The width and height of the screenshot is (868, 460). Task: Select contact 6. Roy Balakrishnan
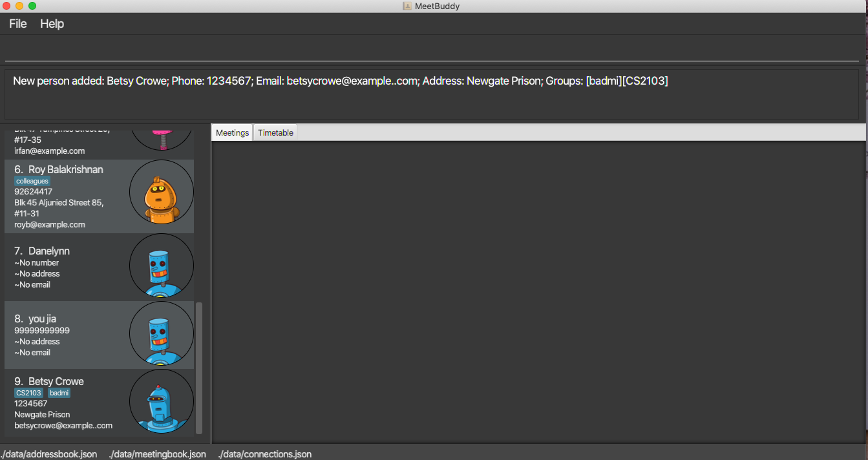coord(100,196)
